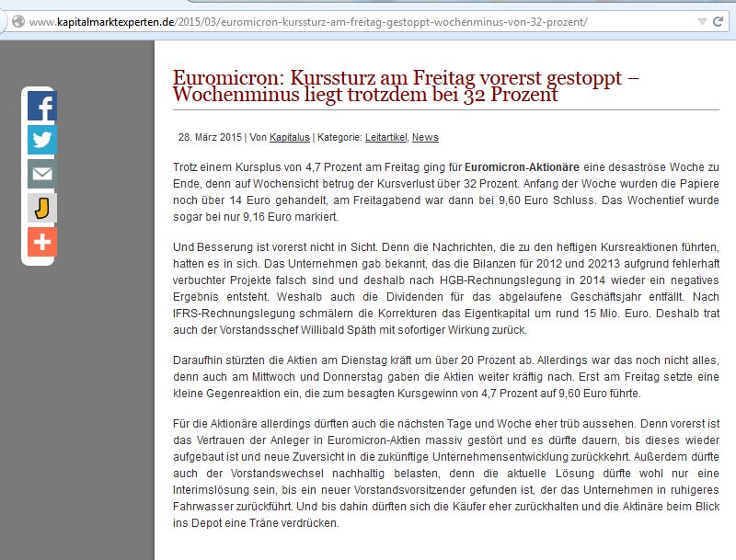736x560 pixels.
Task: Share article on Twitter
Action: point(42,140)
